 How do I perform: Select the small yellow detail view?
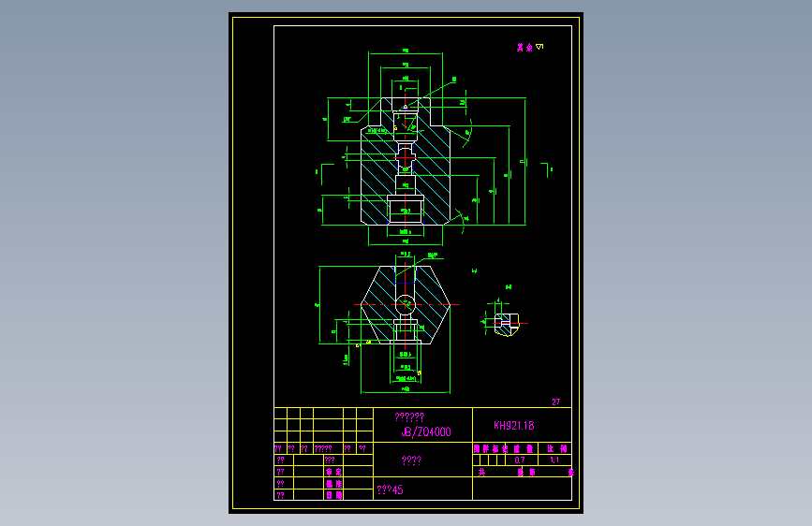click(x=506, y=325)
